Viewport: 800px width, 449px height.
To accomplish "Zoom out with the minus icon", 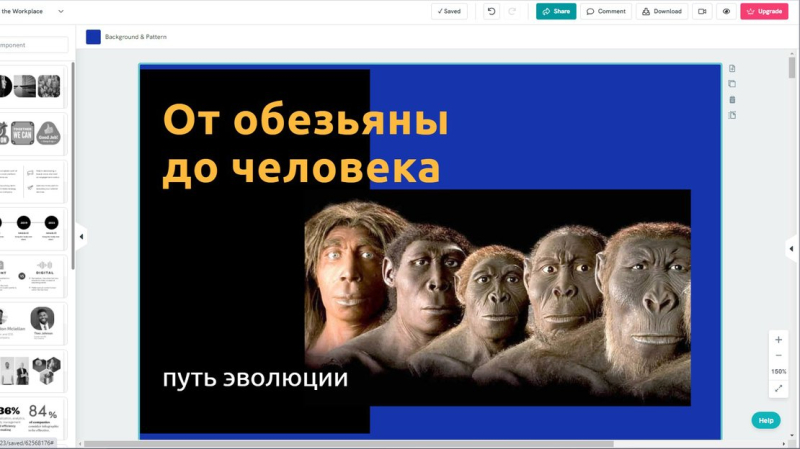I will [778, 356].
